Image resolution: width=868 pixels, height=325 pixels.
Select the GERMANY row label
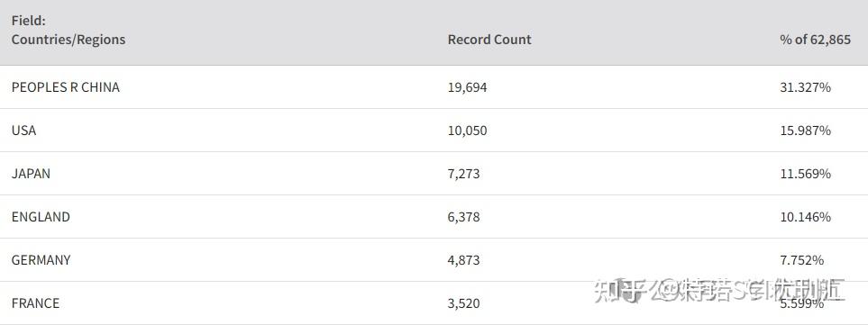tap(41, 260)
